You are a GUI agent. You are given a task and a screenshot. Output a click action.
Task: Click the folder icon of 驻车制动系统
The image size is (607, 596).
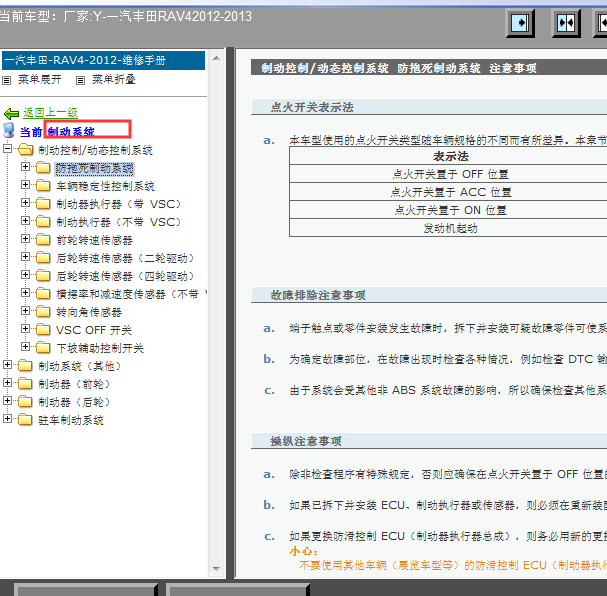tap(25, 420)
